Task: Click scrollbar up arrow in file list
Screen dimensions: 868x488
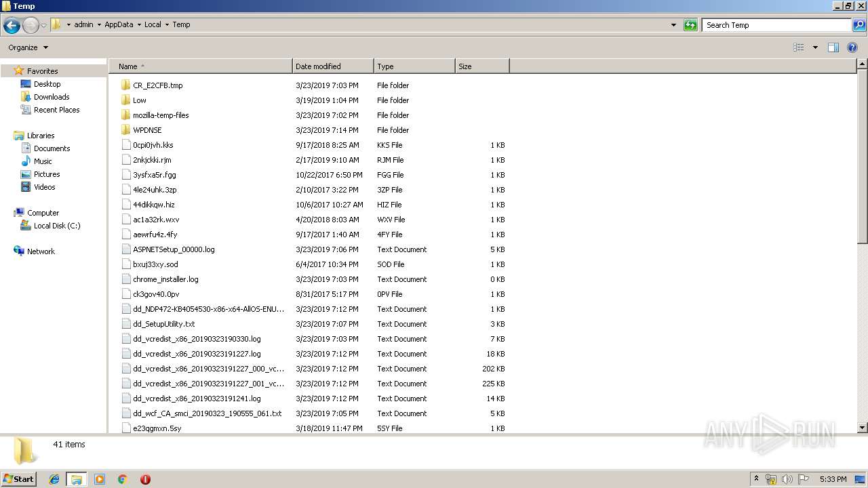Action: point(862,64)
